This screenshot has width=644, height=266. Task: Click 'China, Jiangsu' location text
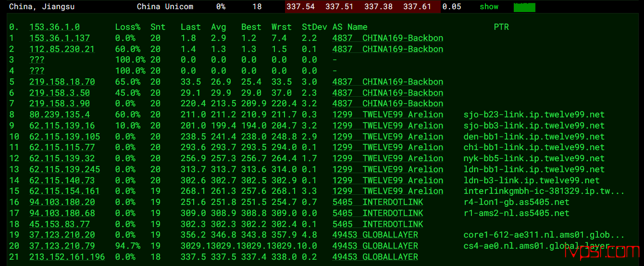(42, 7)
